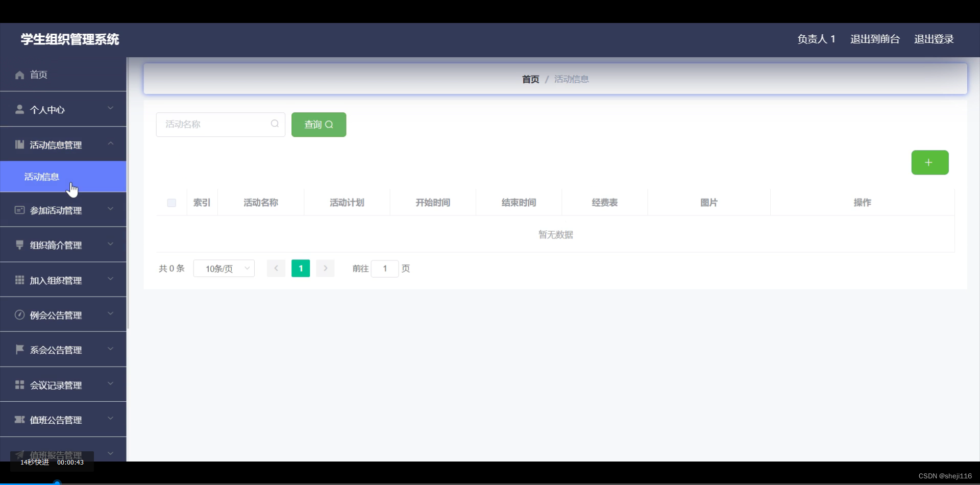
Task: Expand the 参加活动管理 submenu
Action: [110, 209]
